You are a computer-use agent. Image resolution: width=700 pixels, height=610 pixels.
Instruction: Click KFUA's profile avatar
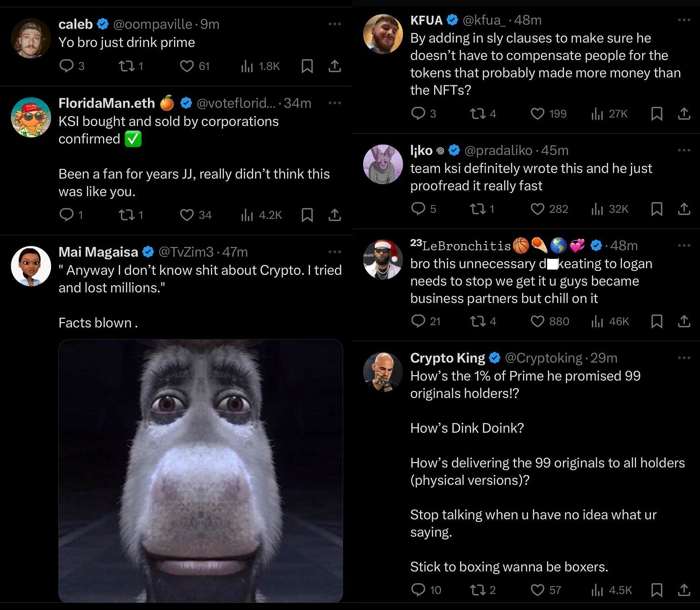click(x=383, y=34)
